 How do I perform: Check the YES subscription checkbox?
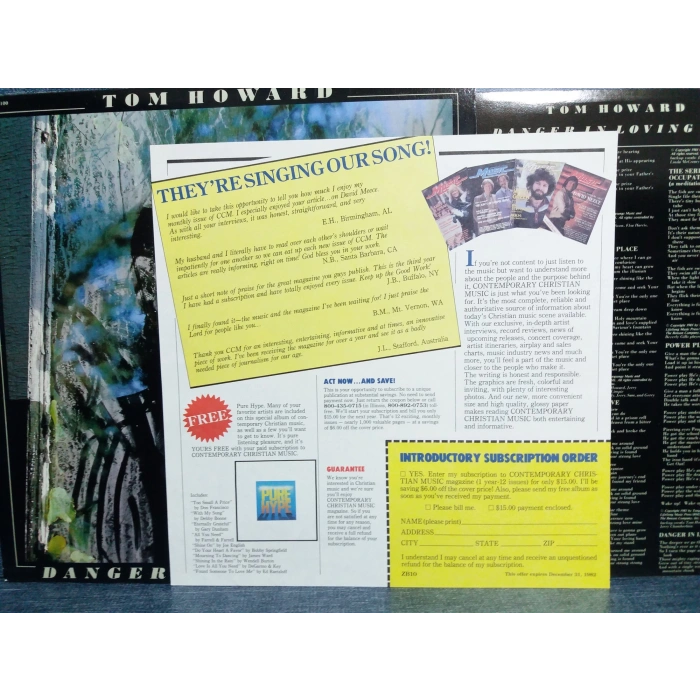(x=402, y=473)
